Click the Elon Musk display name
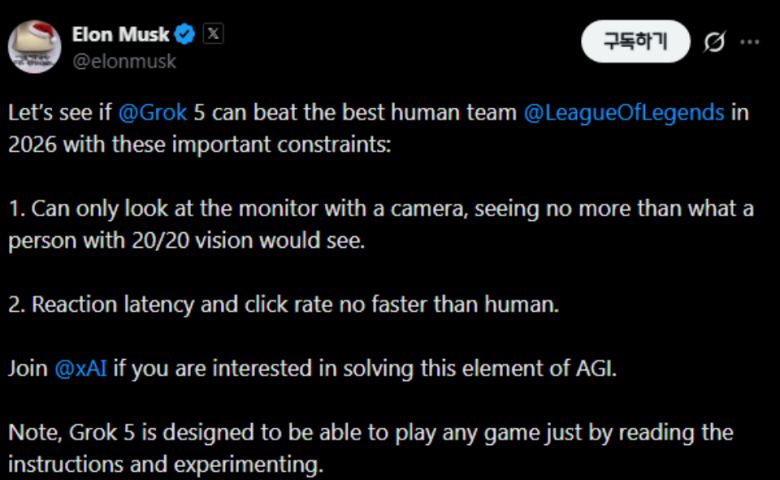 (x=120, y=34)
